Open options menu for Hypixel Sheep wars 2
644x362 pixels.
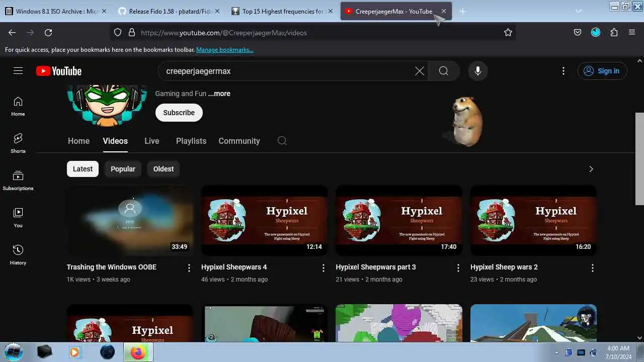[x=593, y=268]
